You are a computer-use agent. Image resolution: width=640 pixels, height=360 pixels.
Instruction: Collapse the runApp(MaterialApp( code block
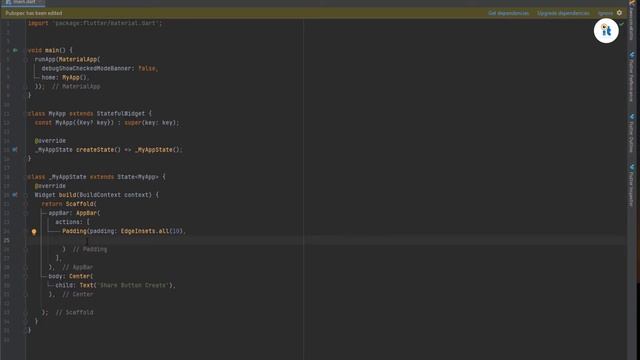(x=26, y=59)
